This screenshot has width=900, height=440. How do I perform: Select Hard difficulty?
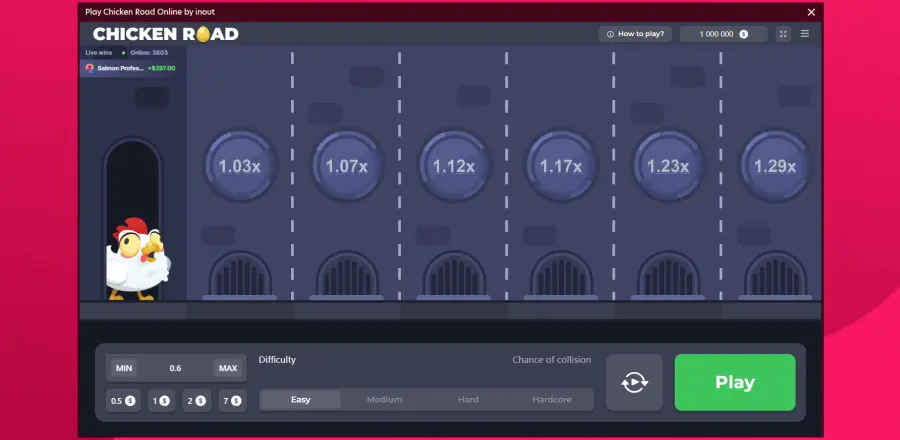(x=468, y=399)
